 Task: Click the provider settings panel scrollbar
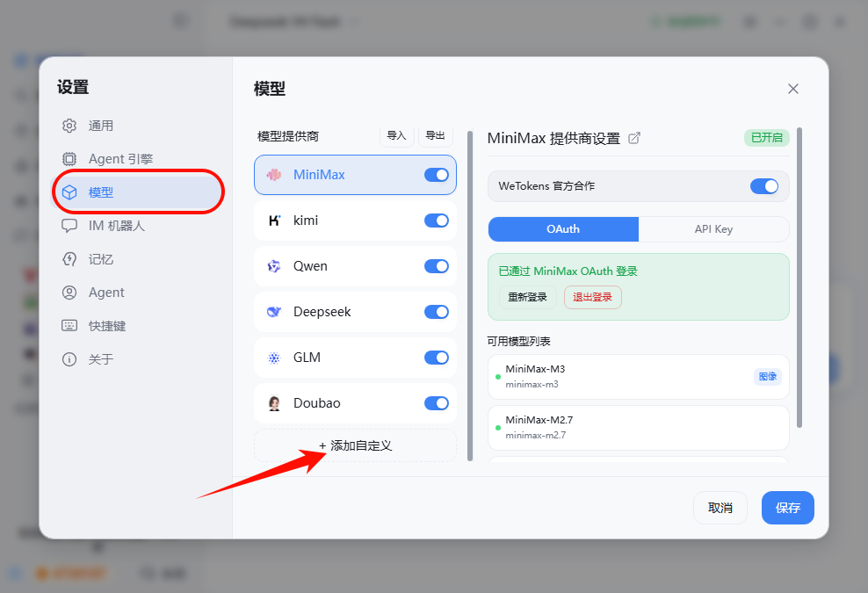[799, 278]
